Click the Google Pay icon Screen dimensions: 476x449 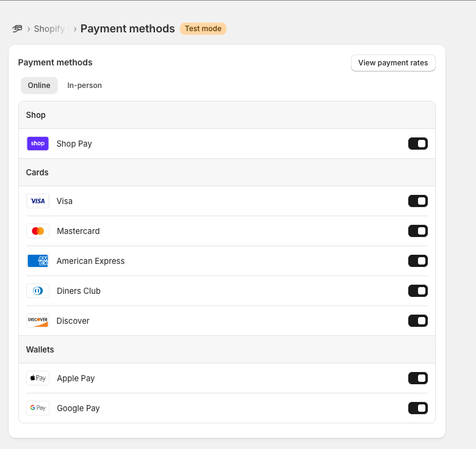click(38, 408)
